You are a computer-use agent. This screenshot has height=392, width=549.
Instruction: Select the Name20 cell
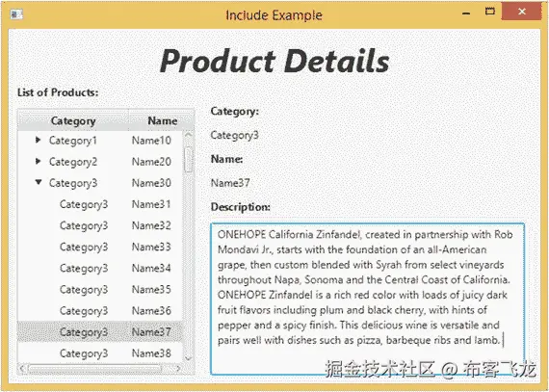pyautogui.click(x=151, y=162)
